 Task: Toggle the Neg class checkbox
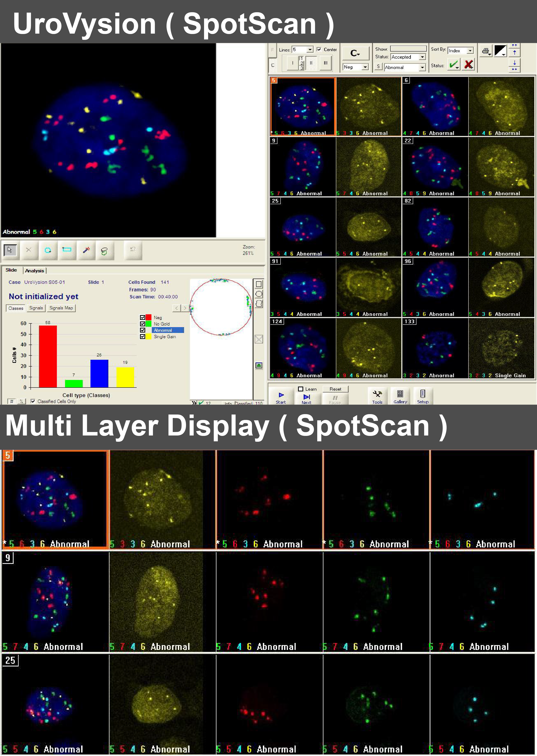click(x=143, y=317)
